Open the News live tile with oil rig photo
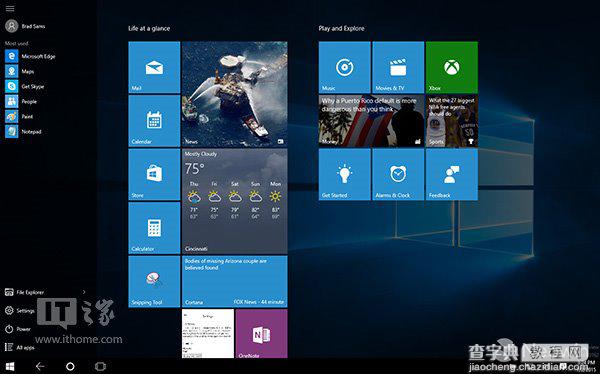The height and width of the screenshot is (374, 600). [235, 94]
